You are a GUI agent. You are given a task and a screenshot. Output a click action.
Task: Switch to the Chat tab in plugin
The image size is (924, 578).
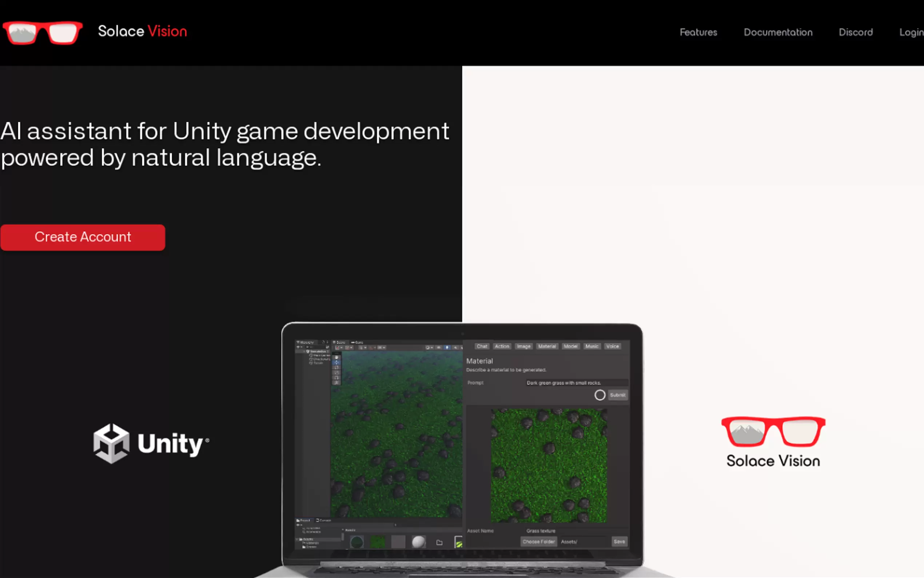[x=482, y=347]
